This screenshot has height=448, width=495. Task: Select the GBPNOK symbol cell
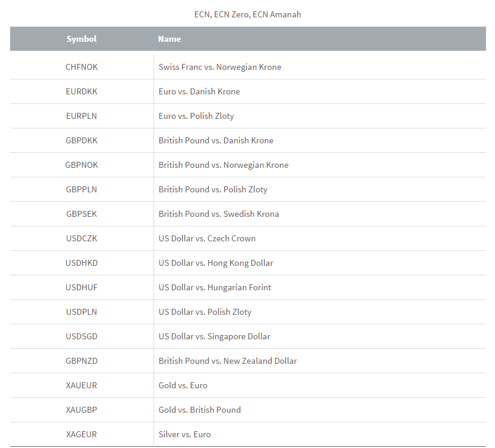click(x=81, y=165)
